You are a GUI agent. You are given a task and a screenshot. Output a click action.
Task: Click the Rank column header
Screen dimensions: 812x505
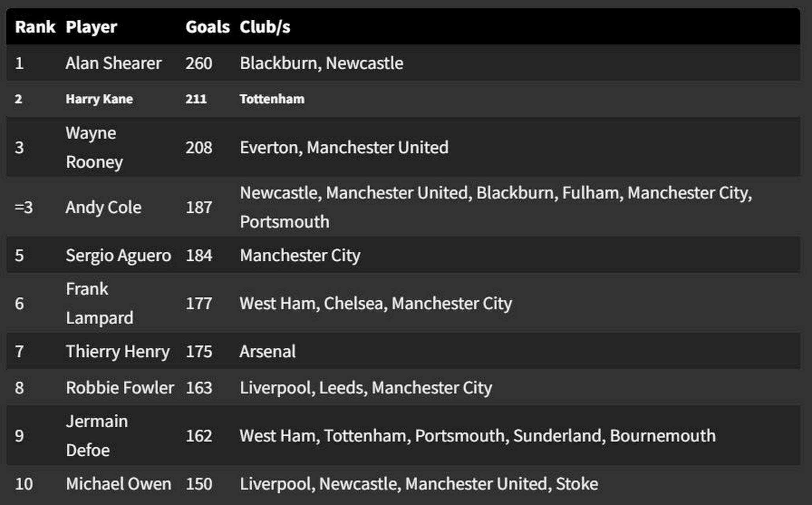[x=35, y=27]
